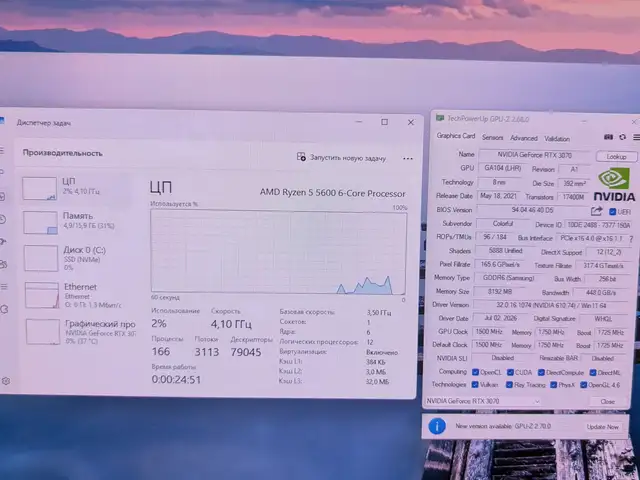Click the BIOS Version field 94.04.46.40.D5
Image resolution: width=640 pixels, height=480 pixels.
pos(532,210)
